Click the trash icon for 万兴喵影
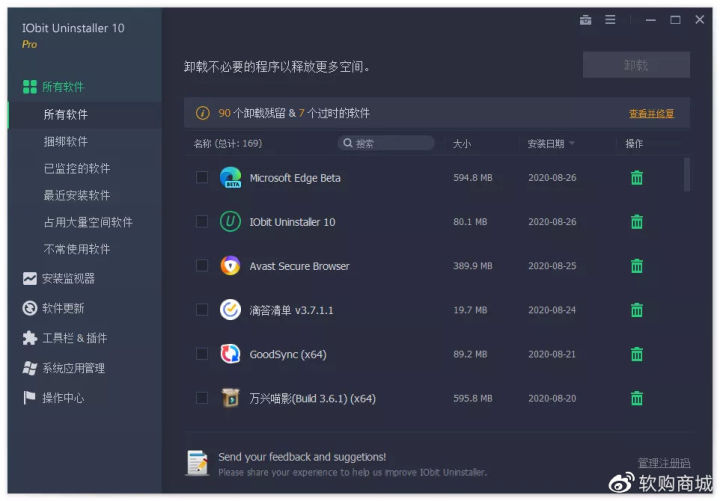 636,398
